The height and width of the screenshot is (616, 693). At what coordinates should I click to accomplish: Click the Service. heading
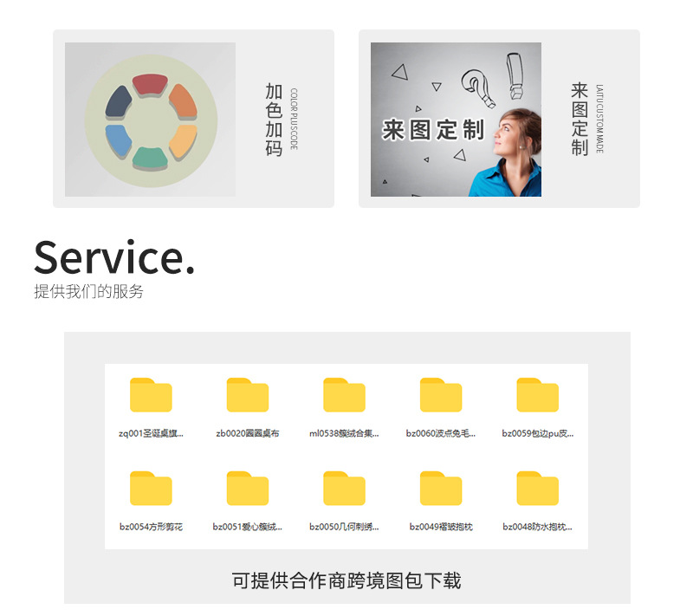click(x=114, y=257)
